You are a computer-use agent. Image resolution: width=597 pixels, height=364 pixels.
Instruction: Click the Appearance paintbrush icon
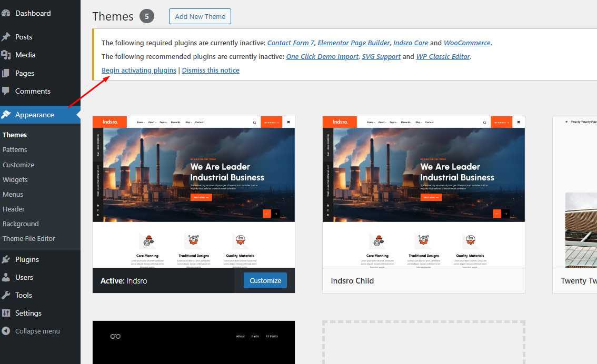pos(6,115)
